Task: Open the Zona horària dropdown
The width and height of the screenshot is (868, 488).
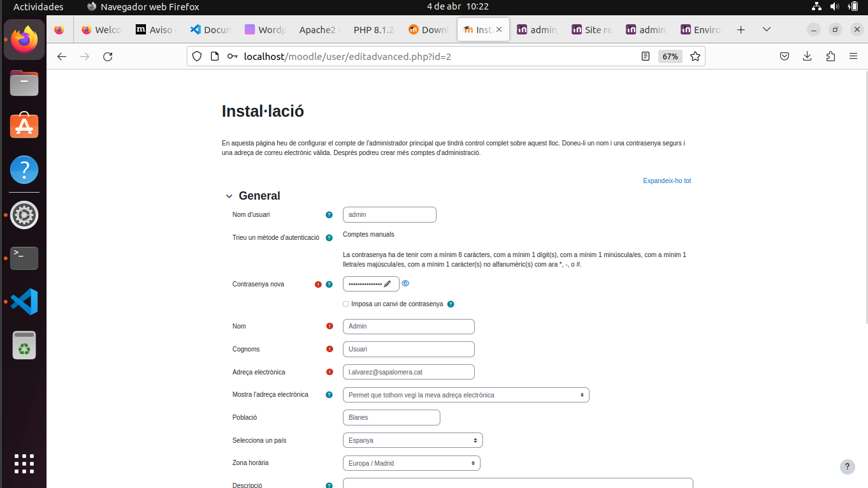Action: (x=411, y=463)
